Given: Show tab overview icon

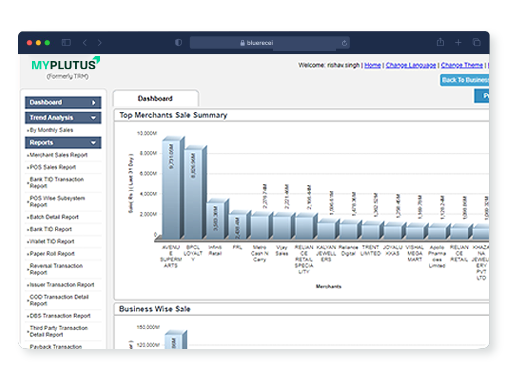Looking at the screenshot, I should [x=477, y=42].
